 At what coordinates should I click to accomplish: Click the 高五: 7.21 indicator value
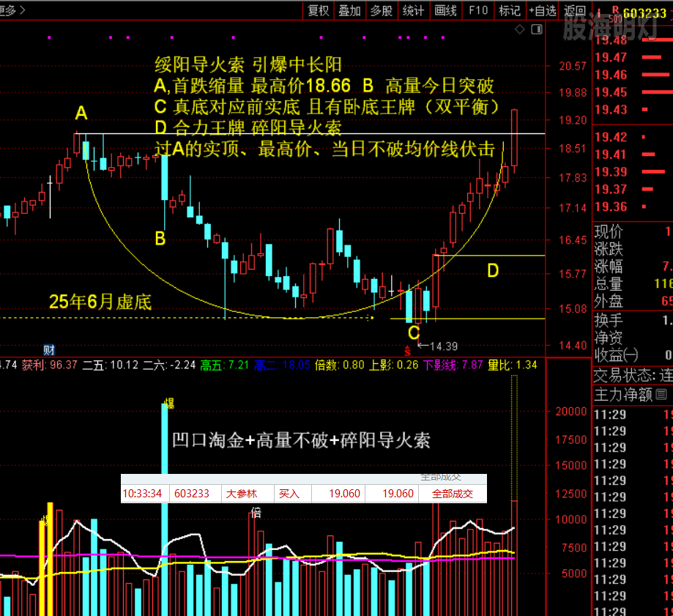click(225, 365)
